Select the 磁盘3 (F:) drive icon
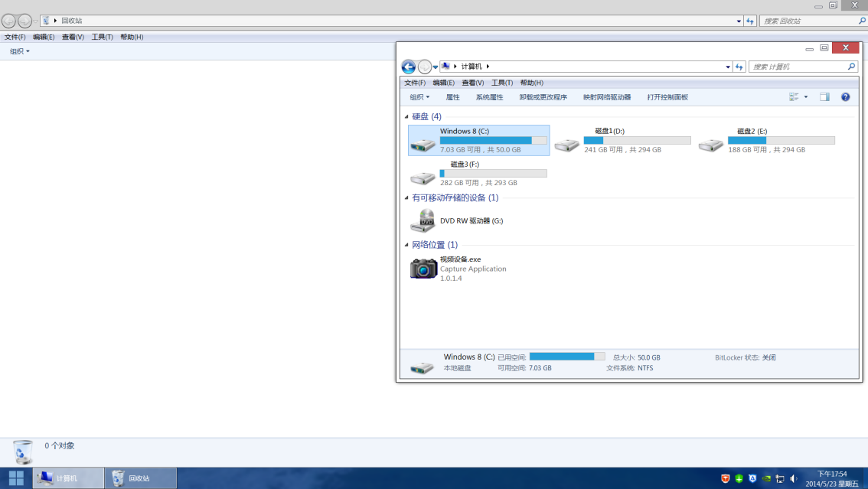 pos(423,178)
